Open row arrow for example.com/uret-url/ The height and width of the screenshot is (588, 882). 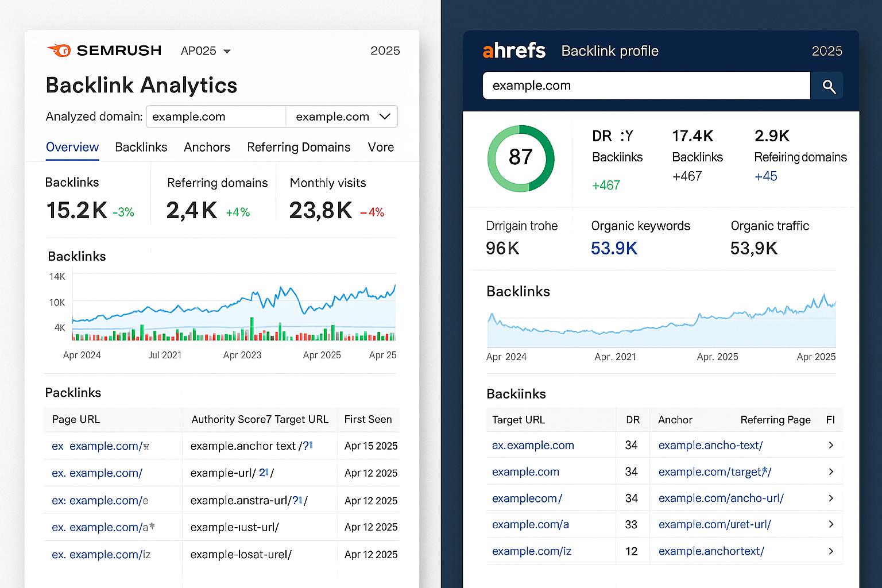point(831,524)
